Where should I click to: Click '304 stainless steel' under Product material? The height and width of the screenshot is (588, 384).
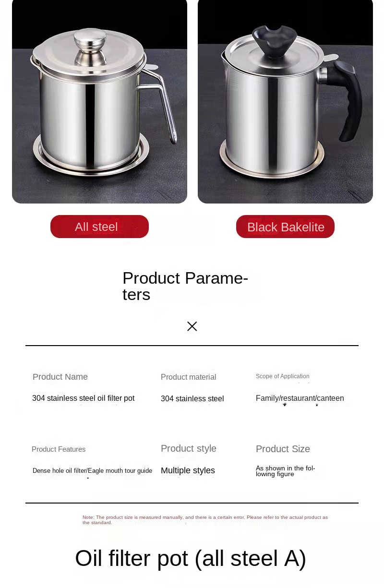click(192, 399)
